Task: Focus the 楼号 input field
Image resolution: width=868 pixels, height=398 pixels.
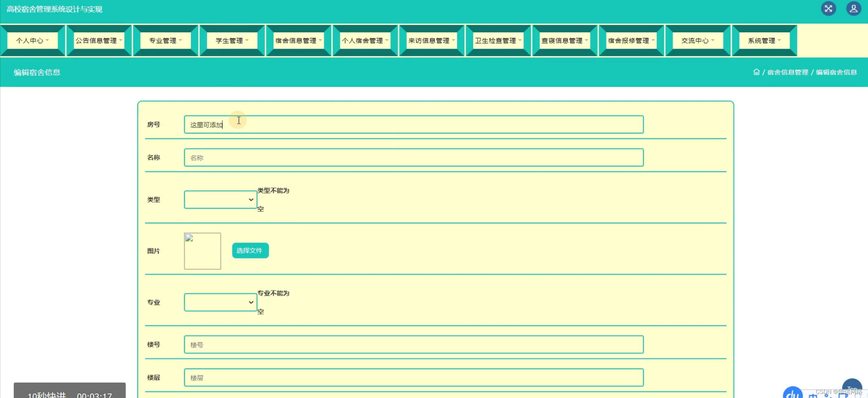Action: (x=414, y=344)
